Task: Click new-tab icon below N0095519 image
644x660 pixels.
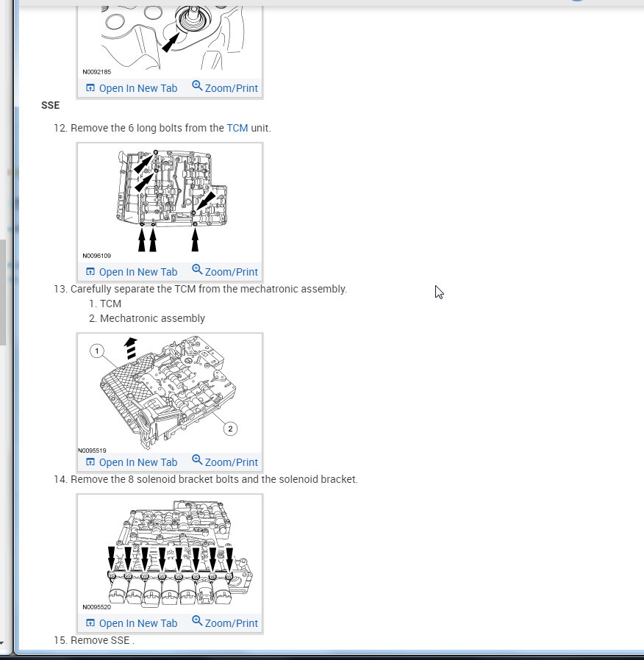Action: click(x=90, y=462)
